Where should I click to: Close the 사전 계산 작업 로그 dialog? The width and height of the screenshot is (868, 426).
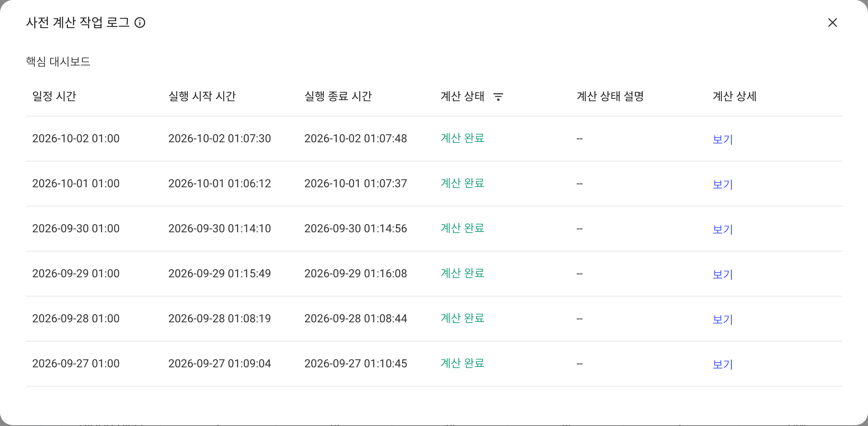coord(833,23)
